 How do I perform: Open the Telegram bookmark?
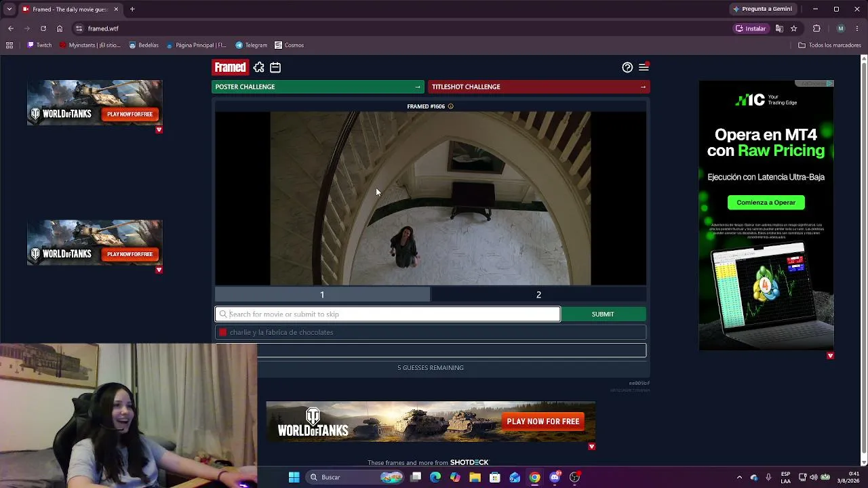pos(251,45)
